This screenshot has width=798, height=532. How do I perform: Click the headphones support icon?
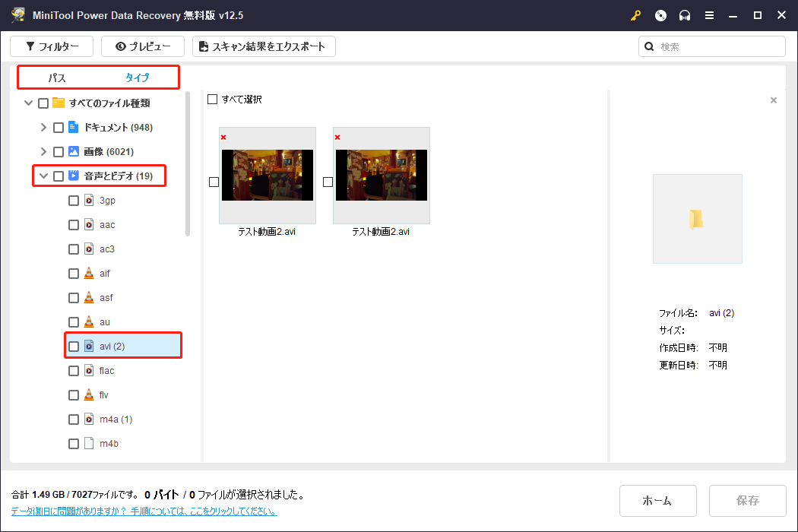685,15
